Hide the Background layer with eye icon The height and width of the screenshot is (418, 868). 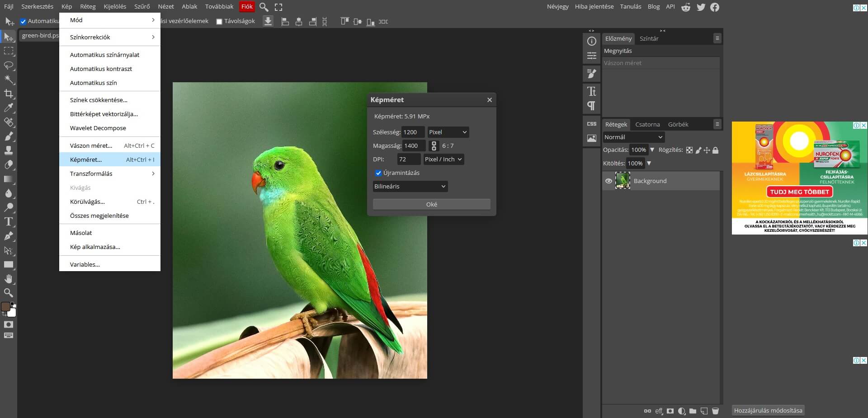pyautogui.click(x=609, y=181)
